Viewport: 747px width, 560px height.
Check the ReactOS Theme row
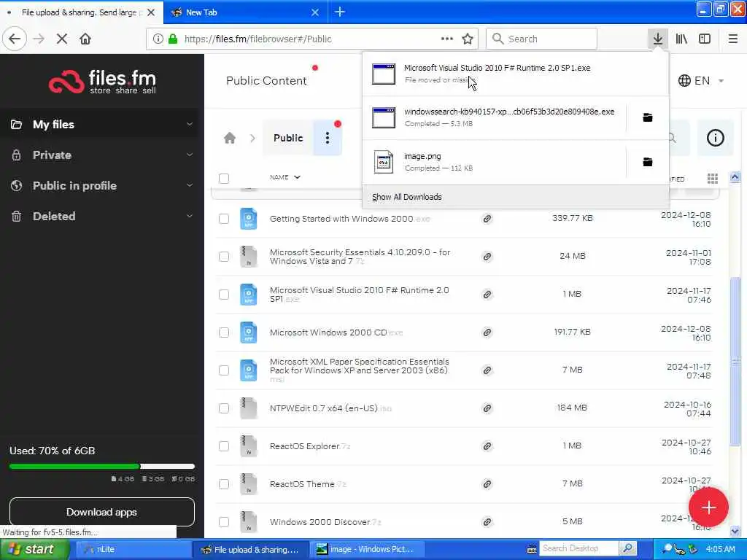coord(224,484)
